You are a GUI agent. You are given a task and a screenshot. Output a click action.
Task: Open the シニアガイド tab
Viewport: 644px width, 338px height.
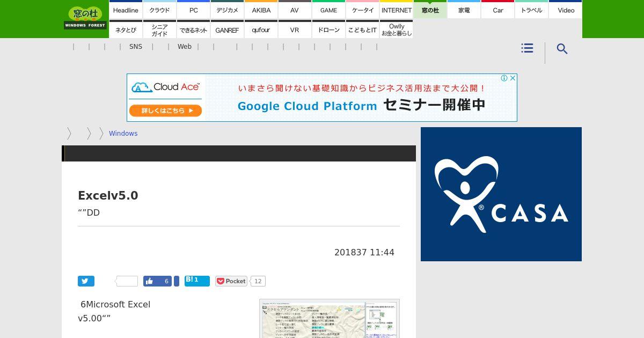coord(159,30)
